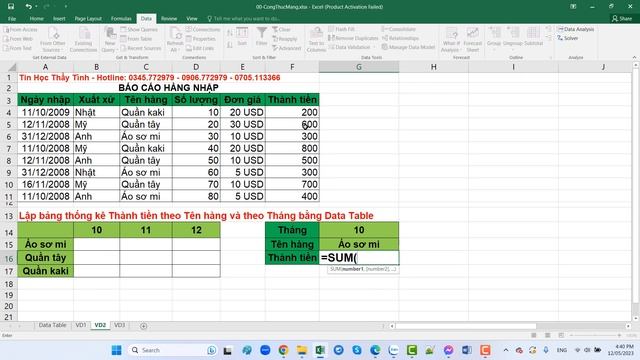Click Data Analysis
Screen dimensions: 640x360
[x=576, y=29]
